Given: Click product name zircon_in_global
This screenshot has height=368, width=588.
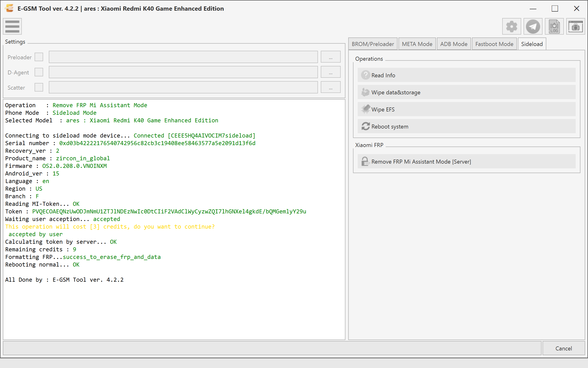Looking at the screenshot, I should 83,158.
